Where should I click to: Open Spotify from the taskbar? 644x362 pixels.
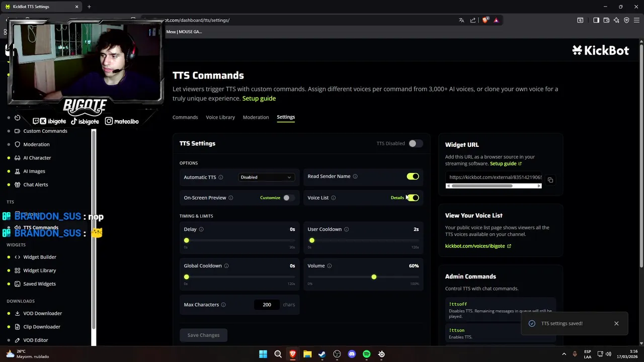click(x=367, y=354)
